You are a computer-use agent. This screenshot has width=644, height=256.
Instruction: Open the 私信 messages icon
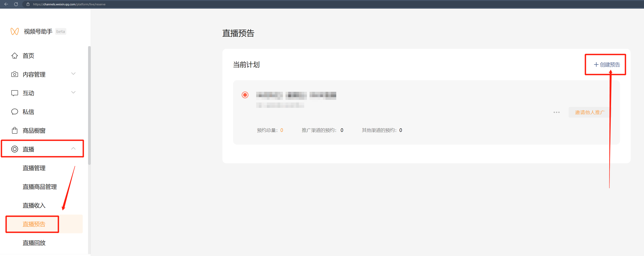click(14, 112)
